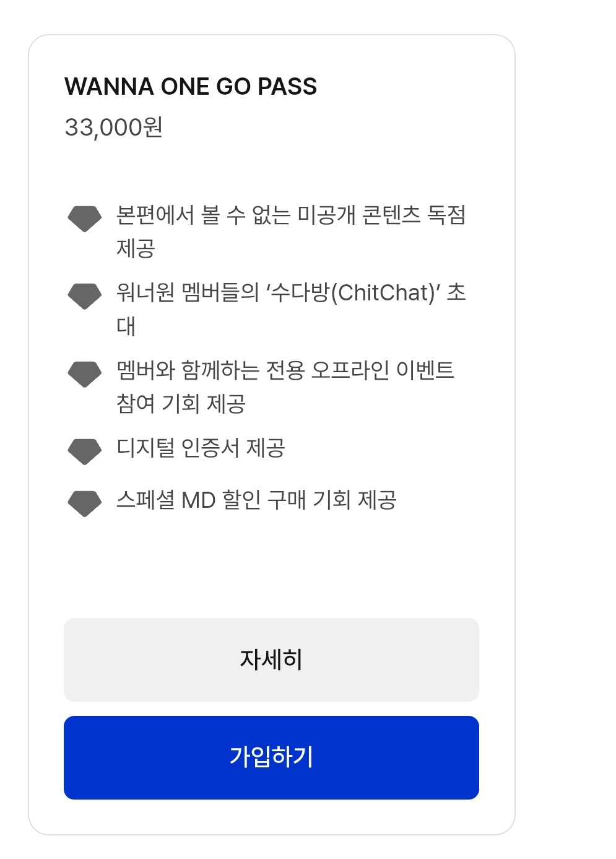Click the 전용 오프라인 이벤트 benefit text
Image resolution: width=616 pixels, height=859 pixels.
click(x=285, y=370)
